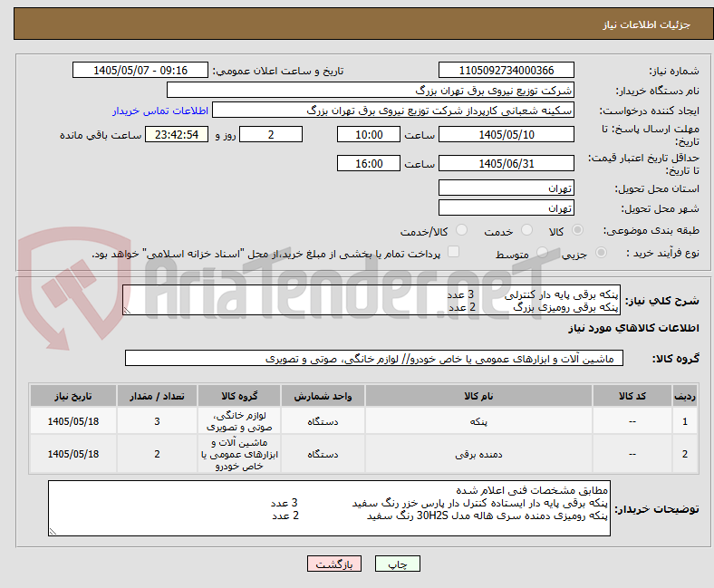Image resolution: width=714 pixels, height=588 pixels.
Task: Click the response deadline date 1405/05/10
Action: (x=506, y=134)
